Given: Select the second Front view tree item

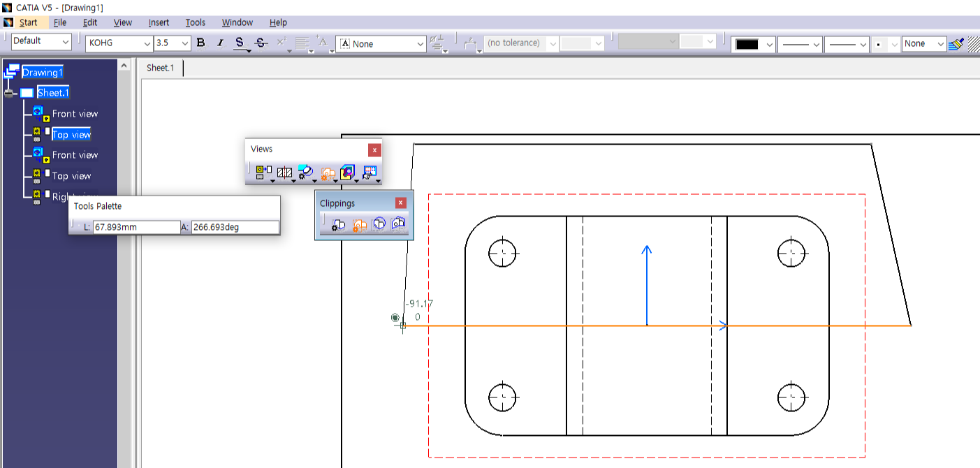Looking at the screenshot, I should [75, 155].
